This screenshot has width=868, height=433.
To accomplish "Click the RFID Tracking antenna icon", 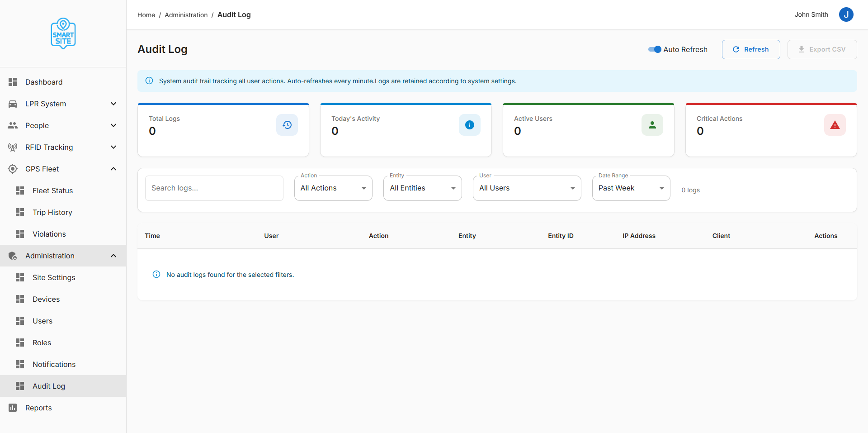I will [x=13, y=147].
